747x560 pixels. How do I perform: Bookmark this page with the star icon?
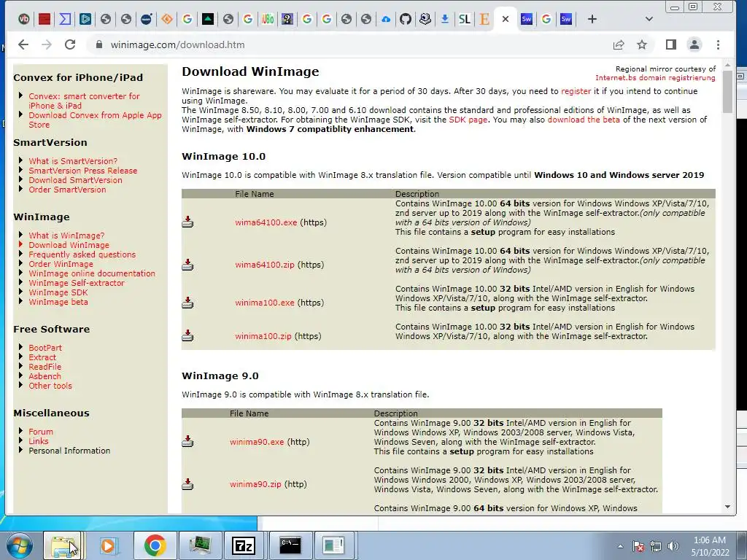click(x=642, y=44)
